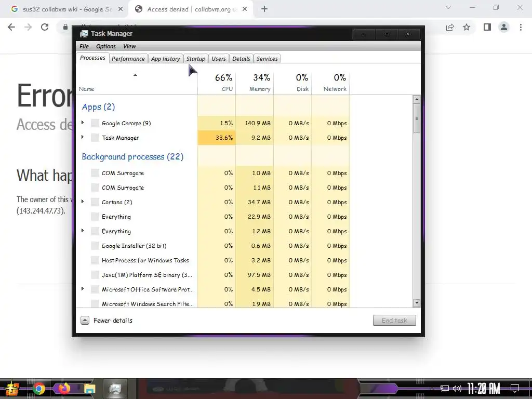Click Task Manager process row icon
532x399 pixels.
click(x=95, y=138)
